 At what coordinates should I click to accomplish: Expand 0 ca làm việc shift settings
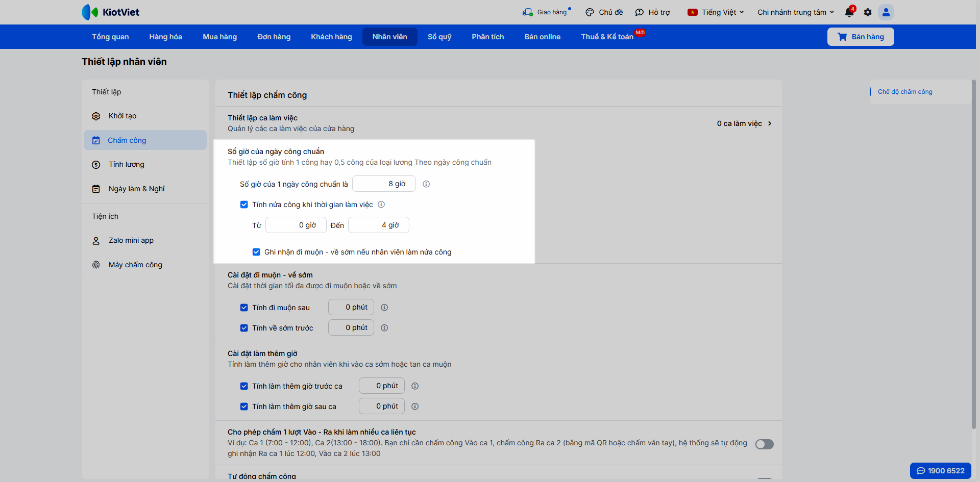pyautogui.click(x=744, y=123)
